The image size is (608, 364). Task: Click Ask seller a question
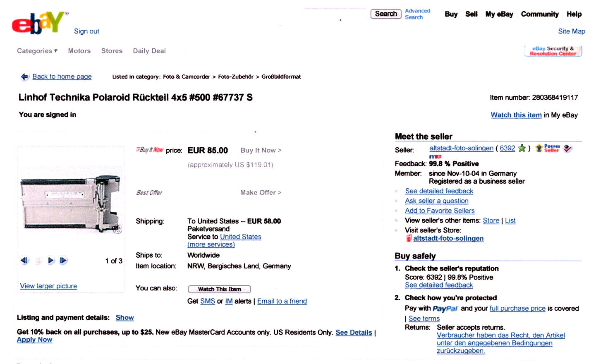(x=437, y=201)
